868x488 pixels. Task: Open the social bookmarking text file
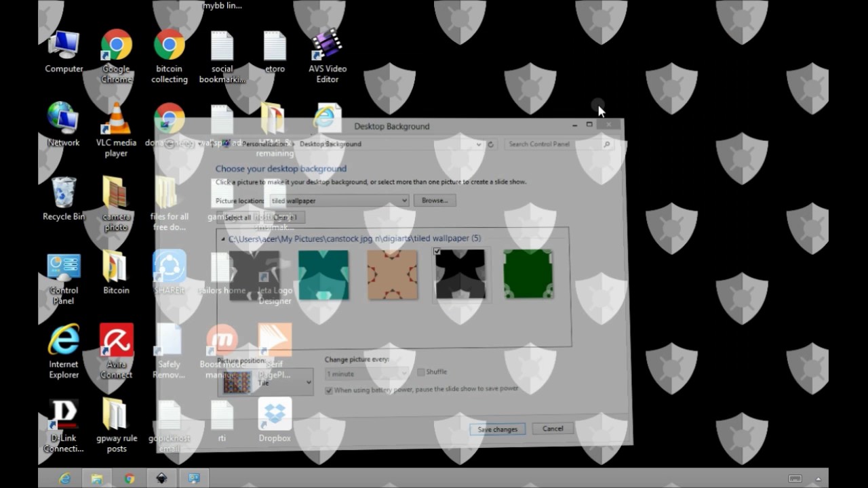[x=222, y=57]
